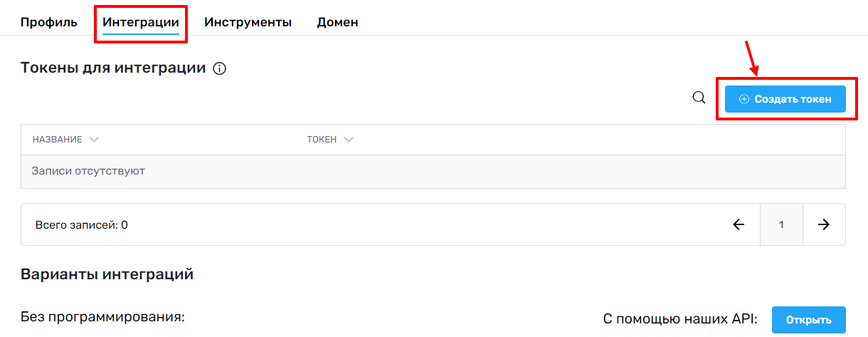
Task: Go to previous page with left arrow
Action: point(739,225)
